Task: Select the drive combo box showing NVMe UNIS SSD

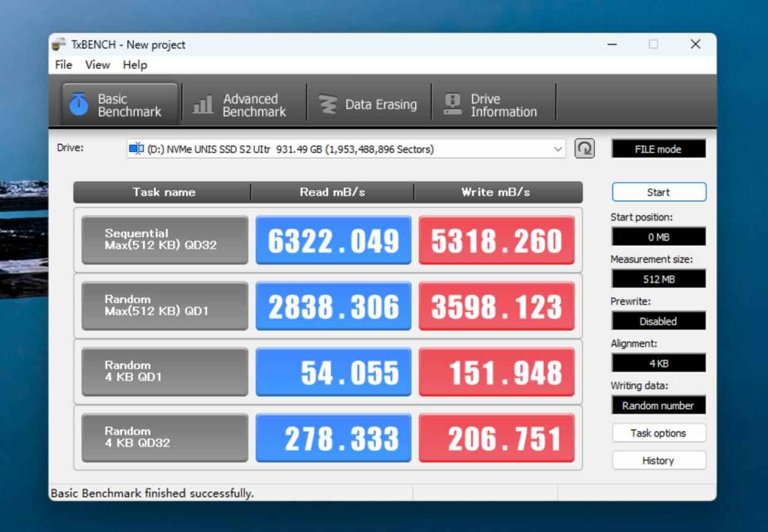Action: point(346,149)
